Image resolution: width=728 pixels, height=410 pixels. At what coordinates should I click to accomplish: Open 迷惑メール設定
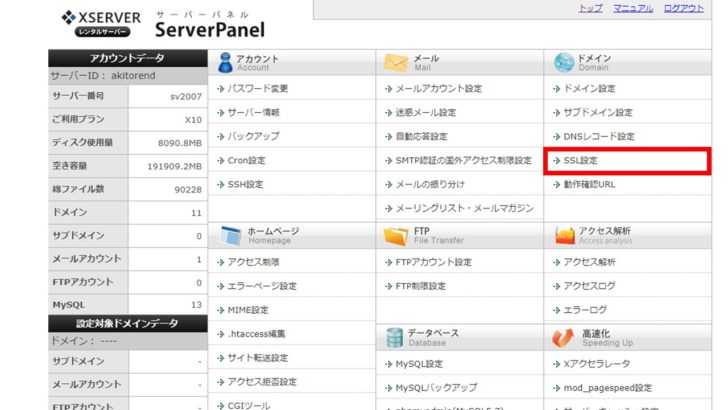click(x=426, y=112)
